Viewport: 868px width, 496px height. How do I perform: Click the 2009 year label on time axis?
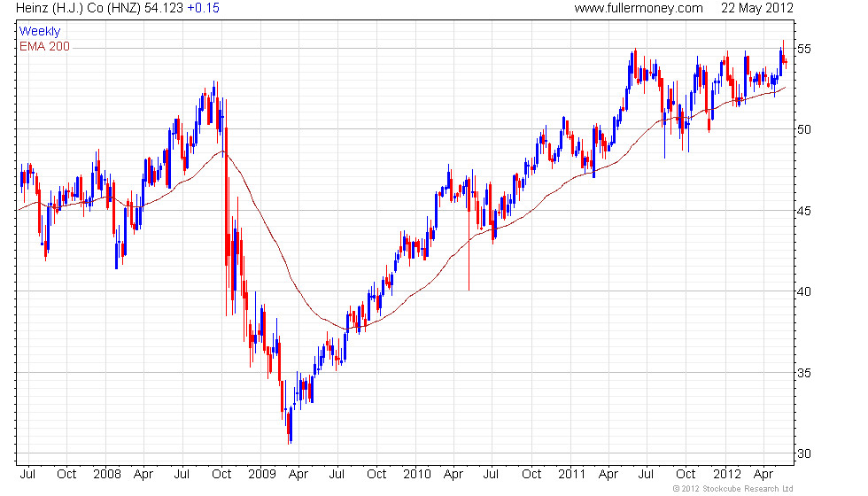(262, 475)
